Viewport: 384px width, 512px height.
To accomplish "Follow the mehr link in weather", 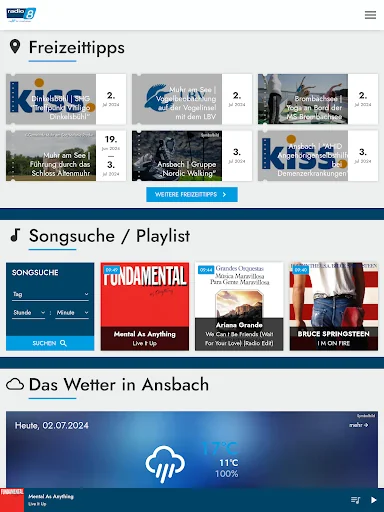I will (359, 425).
